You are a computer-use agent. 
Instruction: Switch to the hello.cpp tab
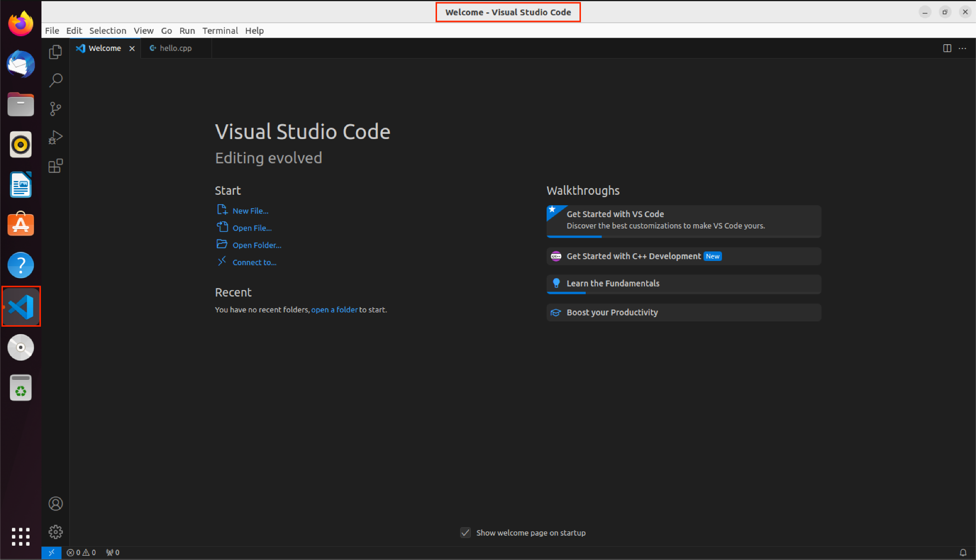coord(176,49)
